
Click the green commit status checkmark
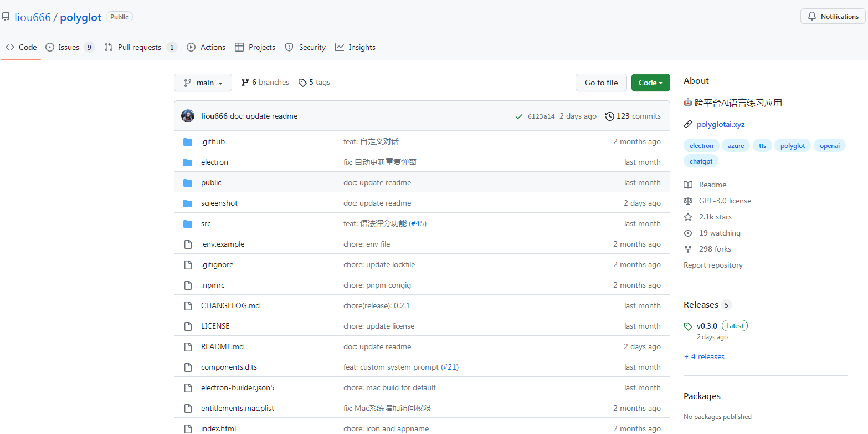click(x=518, y=116)
